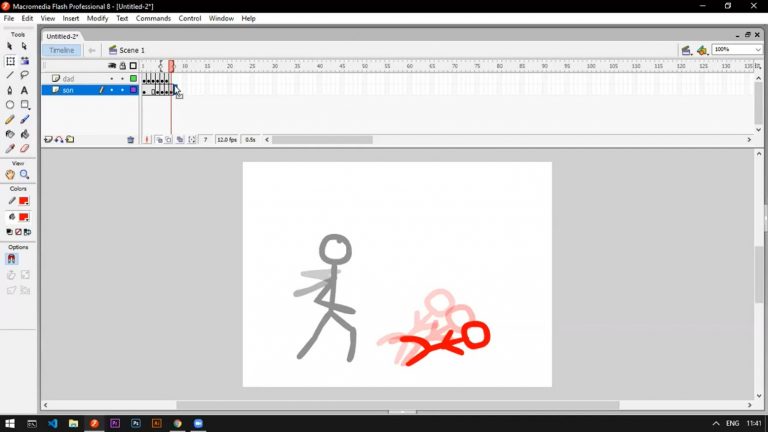
Task: Insert a layer folder
Action: (70, 140)
